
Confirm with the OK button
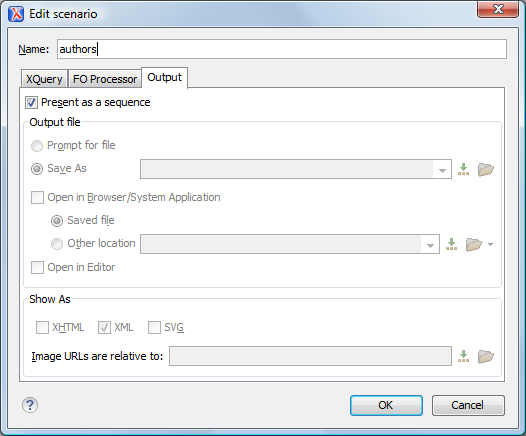point(386,405)
